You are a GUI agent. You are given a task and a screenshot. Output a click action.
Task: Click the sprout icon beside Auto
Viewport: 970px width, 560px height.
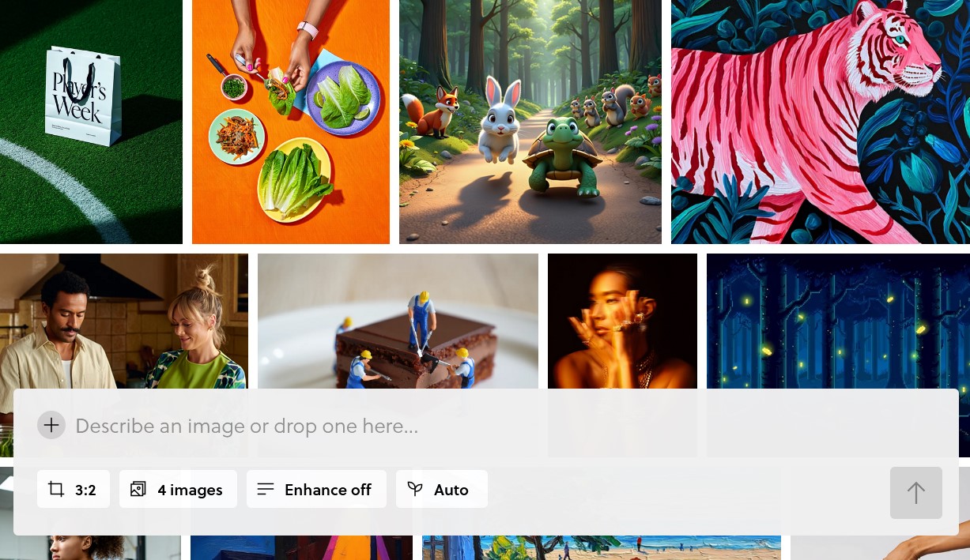(x=415, y=489)
